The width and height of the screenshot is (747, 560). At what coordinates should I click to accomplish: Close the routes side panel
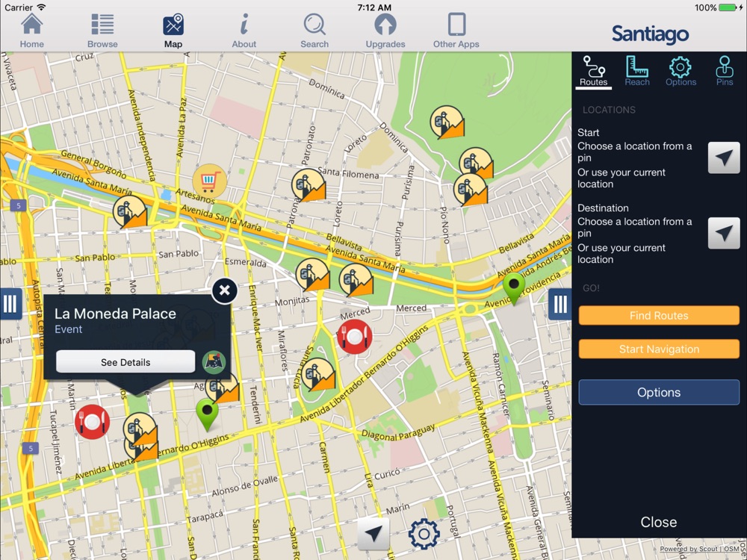coord(658,522)
